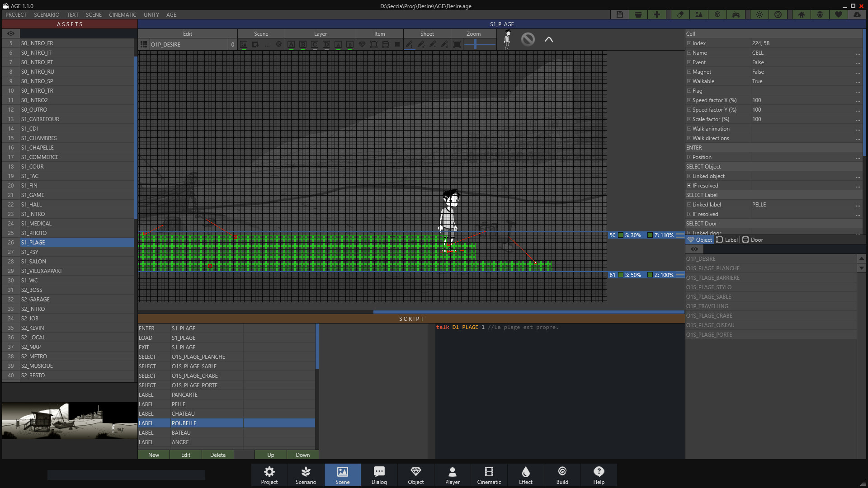Click the New button below the script list
The width and height of the screenshot is (868, 488).
(153, 455)
